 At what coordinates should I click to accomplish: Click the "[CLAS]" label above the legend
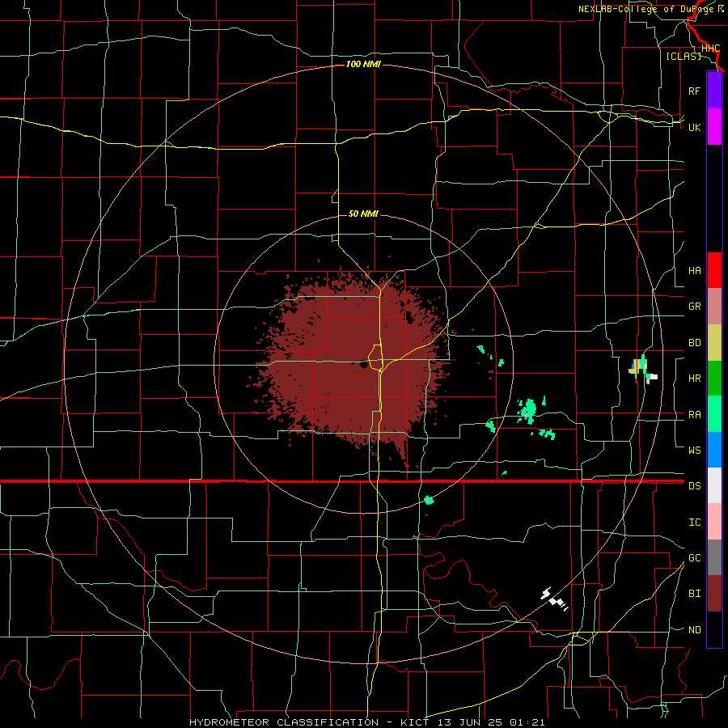(684, 56)
